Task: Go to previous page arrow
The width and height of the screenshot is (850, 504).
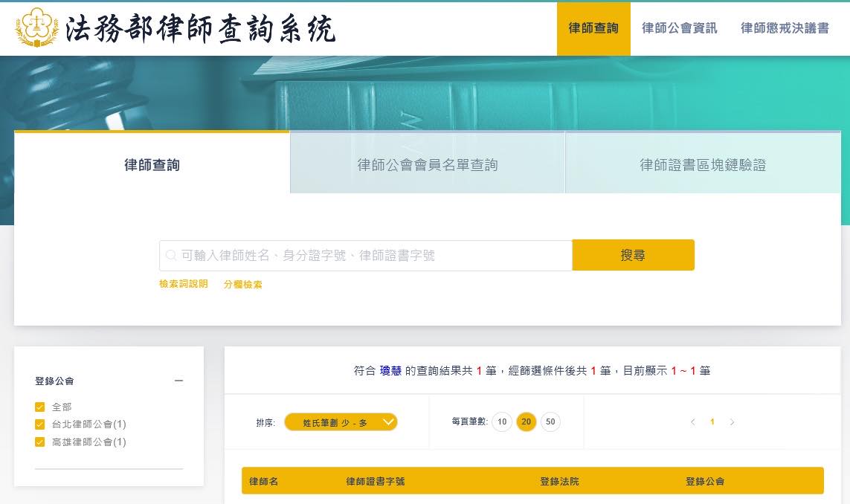Action: coord(693,422)
